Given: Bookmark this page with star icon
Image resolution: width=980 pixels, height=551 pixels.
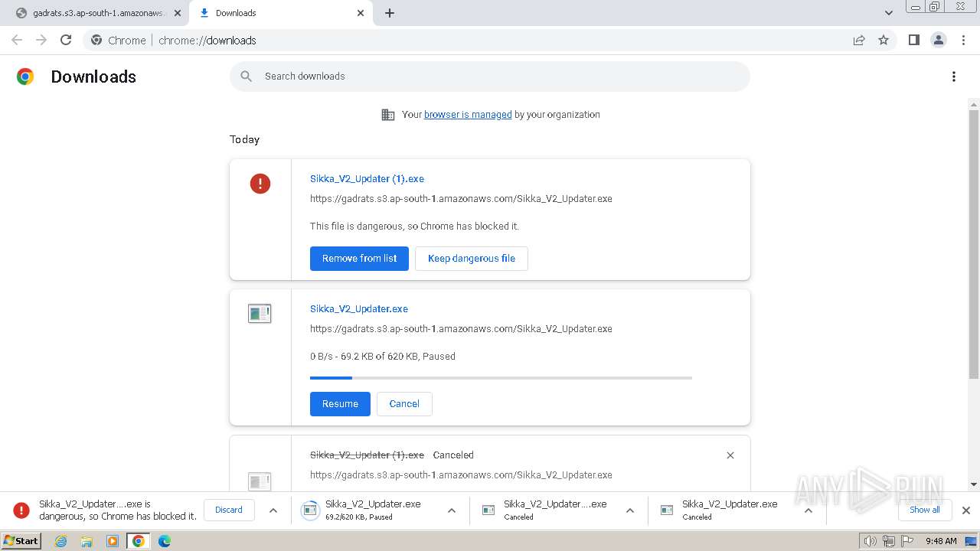Looking at the screenshot, I should pyautogui.click(x=884, y=41).
